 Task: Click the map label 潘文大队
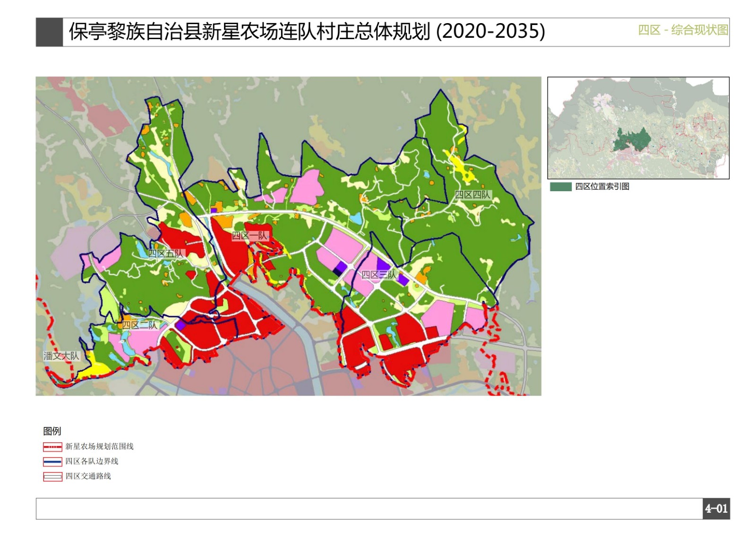coord(61,356)
